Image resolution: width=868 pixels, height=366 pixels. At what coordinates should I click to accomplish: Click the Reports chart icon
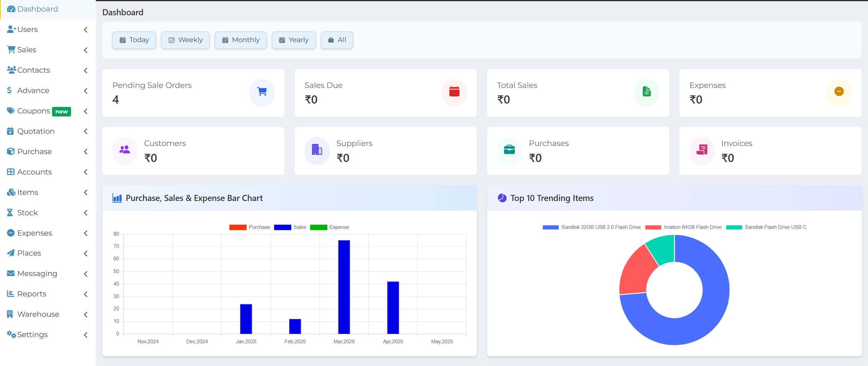[x=11, y=294]
